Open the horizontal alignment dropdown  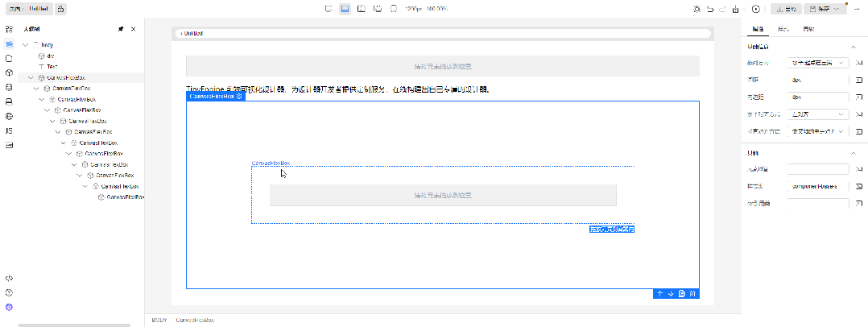click(818, 114)
